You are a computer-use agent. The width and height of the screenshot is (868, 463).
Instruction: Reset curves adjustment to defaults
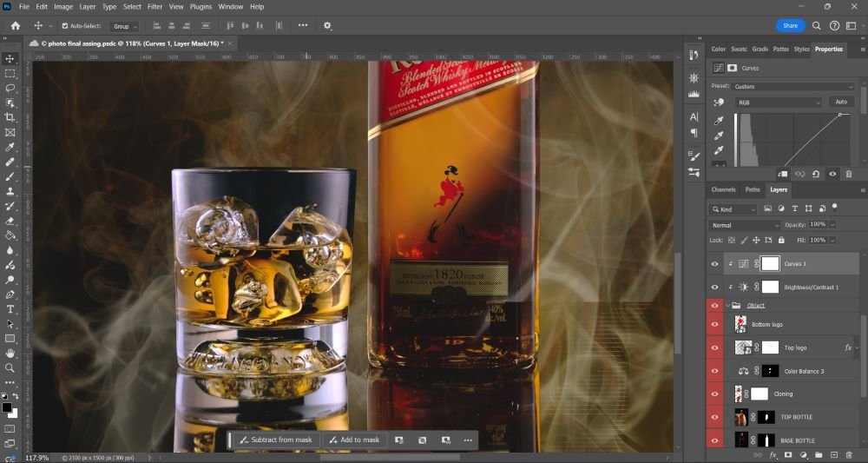coord(816,174)
